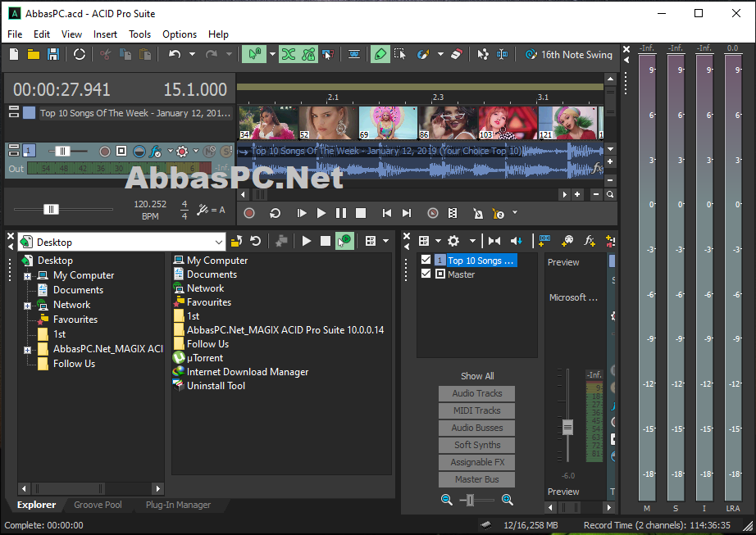Switch to the Groove Pool tab
Screen dimensions: 756x535
(x=98, y=505)
